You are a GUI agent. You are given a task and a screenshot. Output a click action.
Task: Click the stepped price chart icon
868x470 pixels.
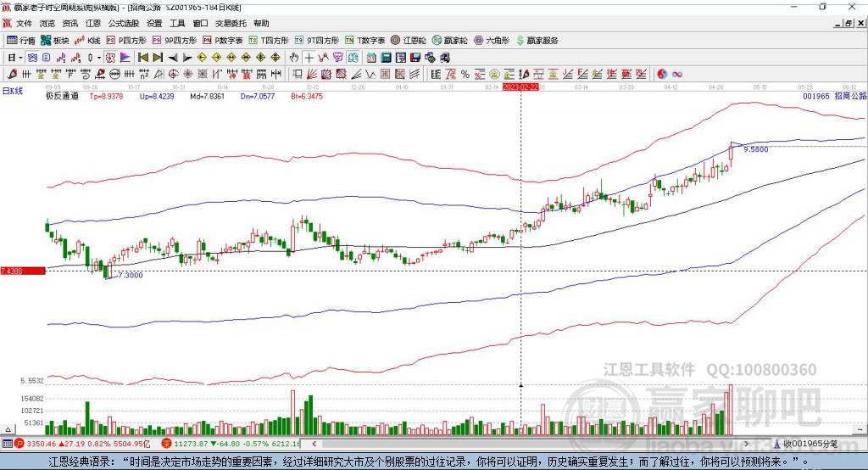click(61, 58)
